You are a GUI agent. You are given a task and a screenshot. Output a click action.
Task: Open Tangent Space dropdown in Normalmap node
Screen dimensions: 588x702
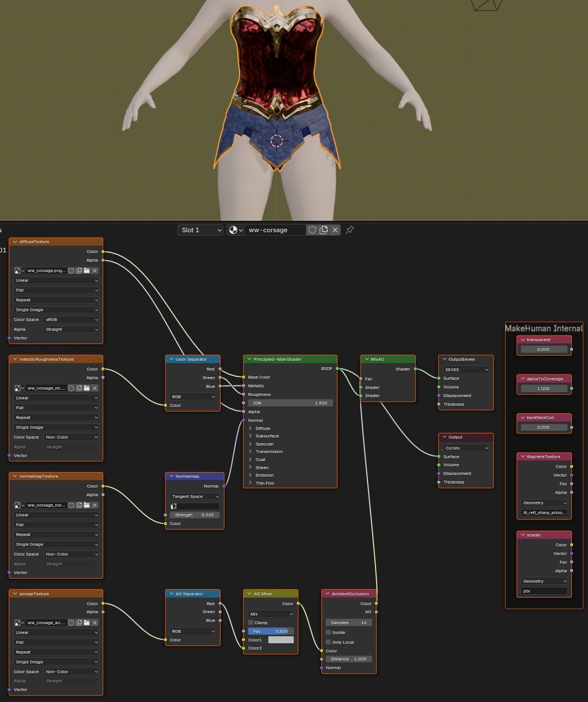click(x=195, y=496)
